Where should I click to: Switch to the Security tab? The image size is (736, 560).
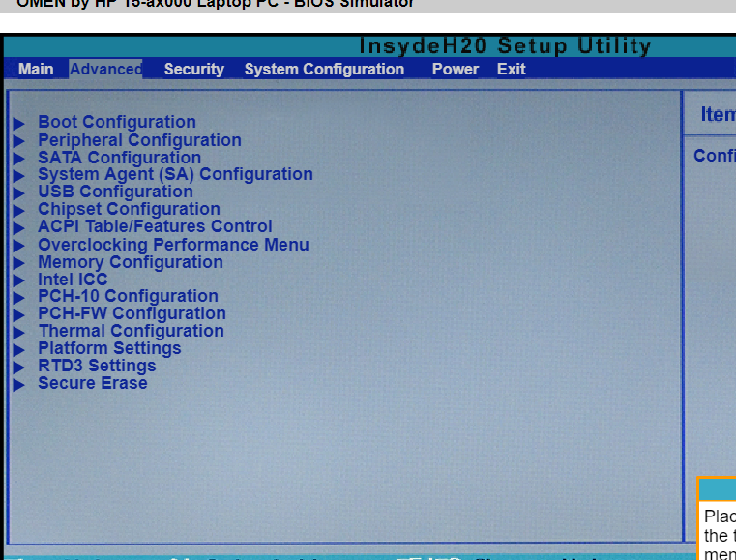[193, 69]
